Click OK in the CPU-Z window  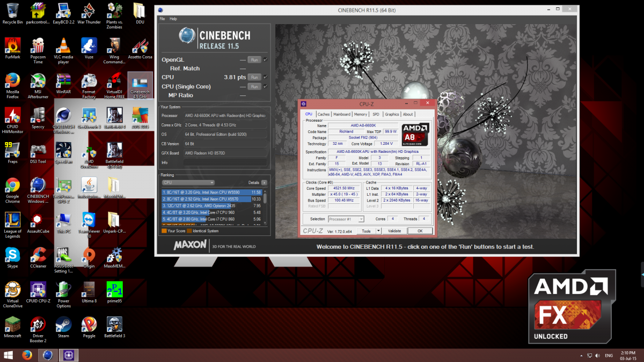(x=420, y=231)
